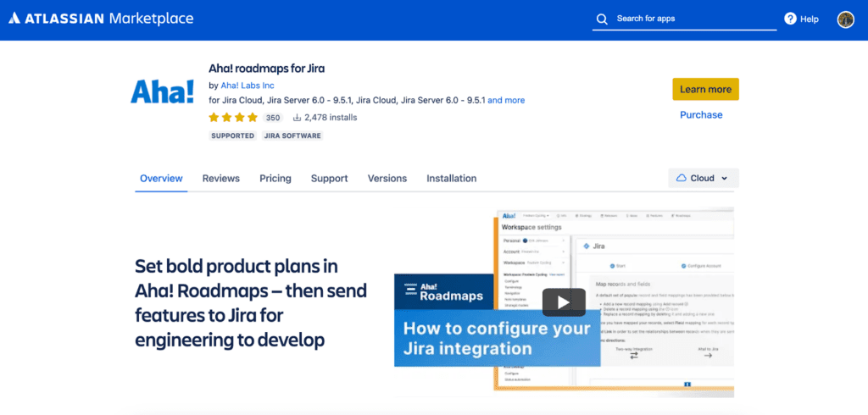Click the Help text label
Viewport: 868px width, 415px height.
point(809,19)
